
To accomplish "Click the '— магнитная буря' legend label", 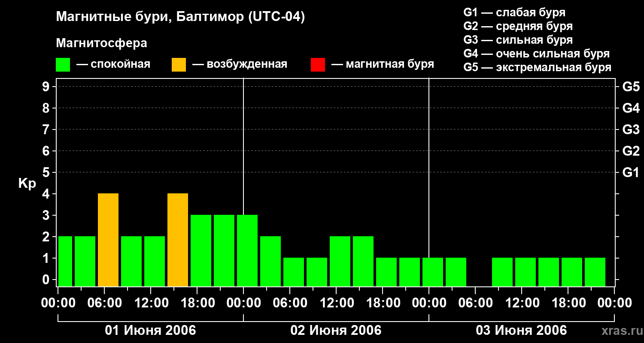I will click(x=383, y=64).
